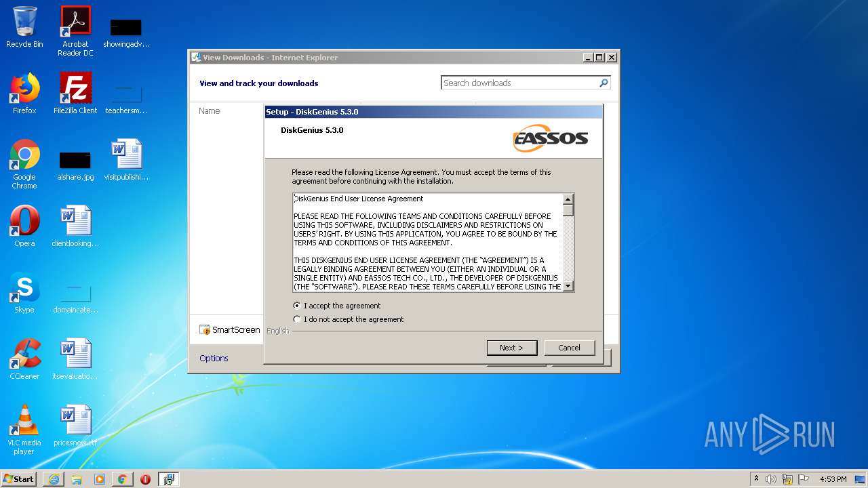Click the DiskGenius setup taskbar icon
The height and width of the screenshot is (488, 868).
point(168,479)
